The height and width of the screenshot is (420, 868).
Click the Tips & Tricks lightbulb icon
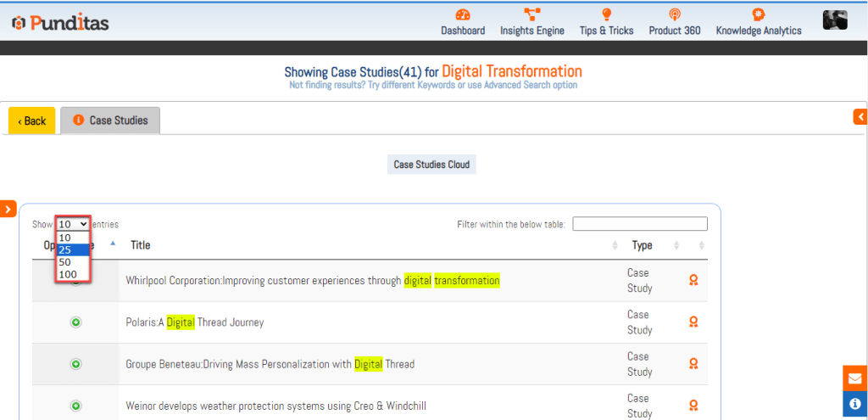[606, 15]
